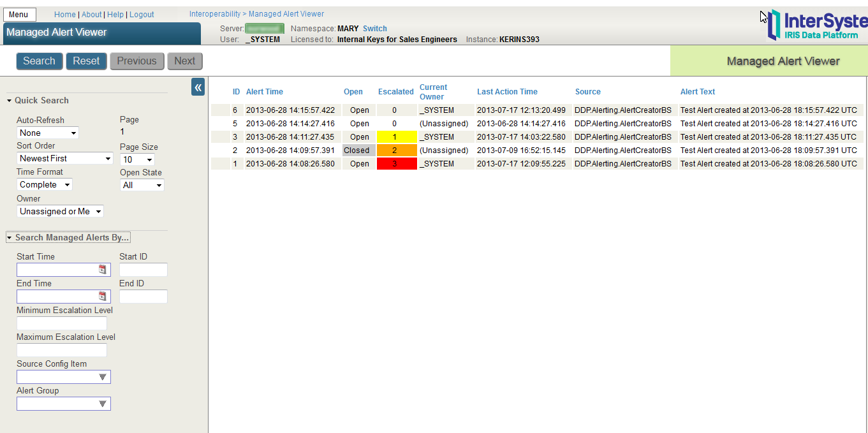This screenshot has width=868, height=433.
Task: Click alert time 2013-06-28 14:09:57.391
Action: tap(290, 150)
